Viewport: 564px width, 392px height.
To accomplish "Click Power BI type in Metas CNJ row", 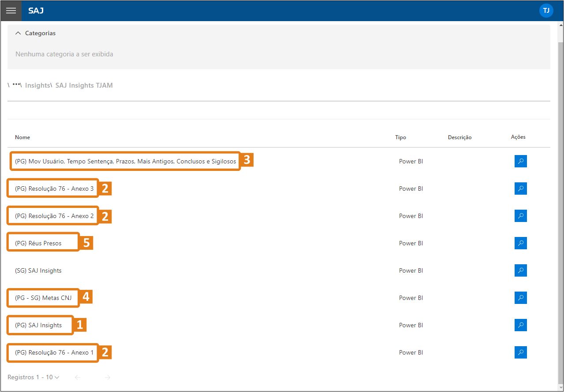I will pyautogui.click(x=411, y=298).
